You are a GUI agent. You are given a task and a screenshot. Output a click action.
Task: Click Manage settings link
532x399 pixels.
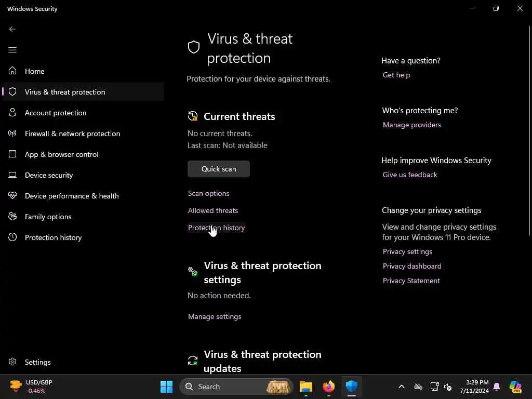(215, 316)
